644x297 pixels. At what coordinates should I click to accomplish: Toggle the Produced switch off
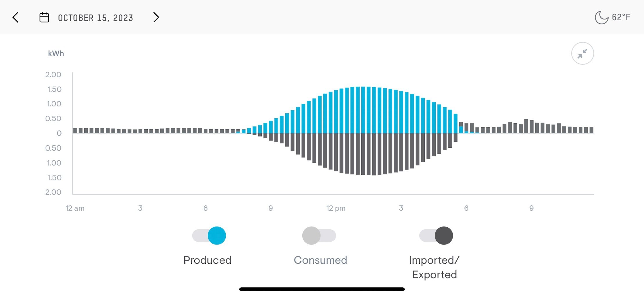click(x=209, y=236)
